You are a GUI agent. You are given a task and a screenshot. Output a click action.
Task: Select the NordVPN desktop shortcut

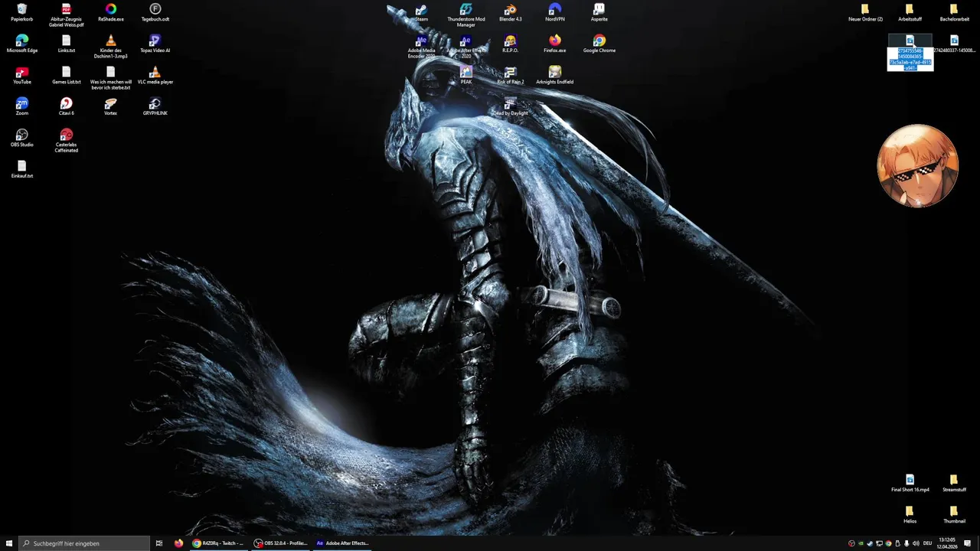[554, 12]
